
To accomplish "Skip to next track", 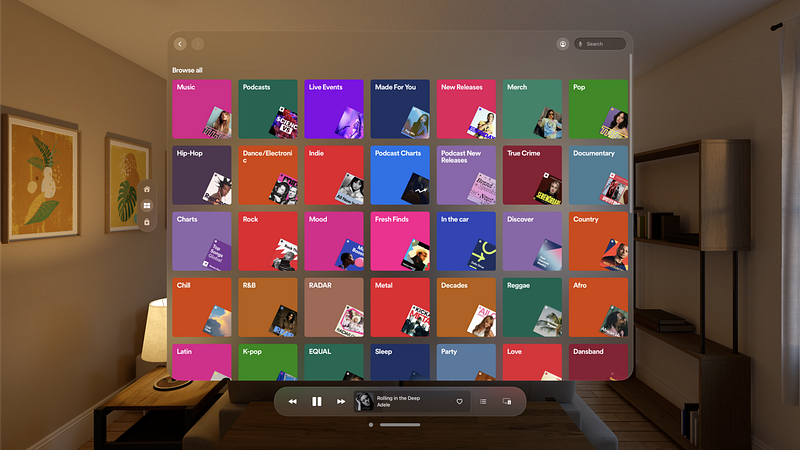I will pyautogui.click(x=341, y=402).
